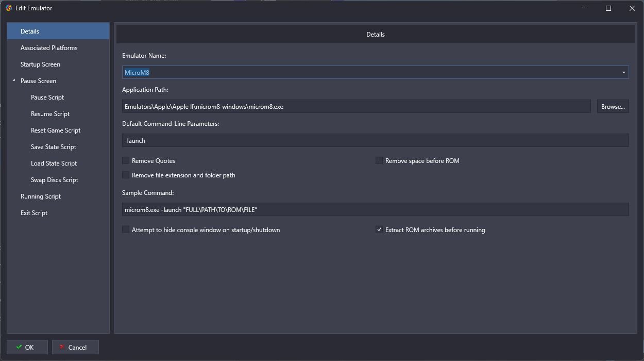
Task: Click the Browse... button
Action: coord(613,107)
